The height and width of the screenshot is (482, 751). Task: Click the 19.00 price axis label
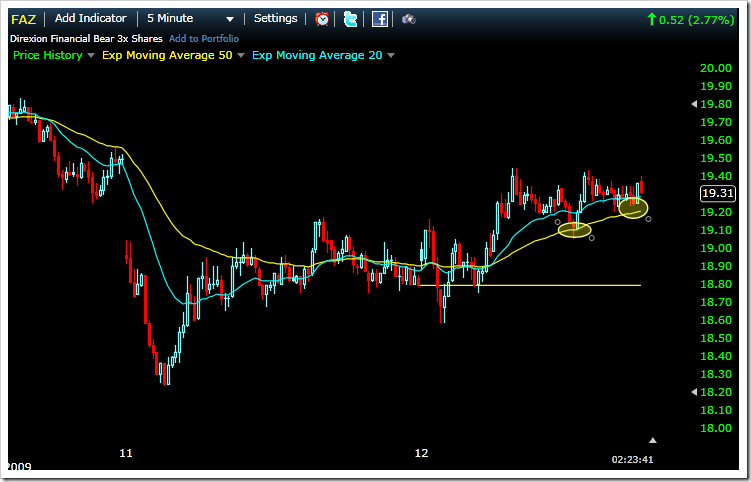click(x=716, y=248)
